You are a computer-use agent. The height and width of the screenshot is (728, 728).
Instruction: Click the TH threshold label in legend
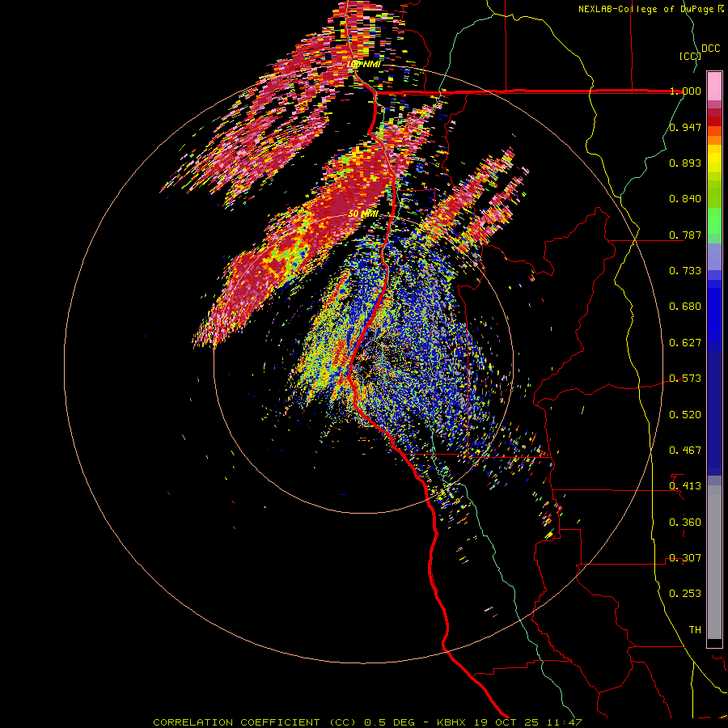tap(695, 630)
